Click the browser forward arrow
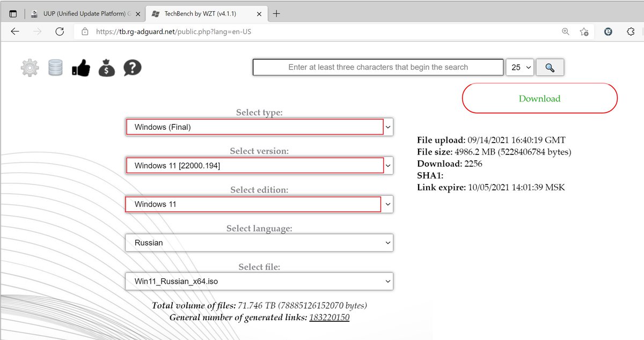This screenshot has height=340, width=644. click(37, 32)
